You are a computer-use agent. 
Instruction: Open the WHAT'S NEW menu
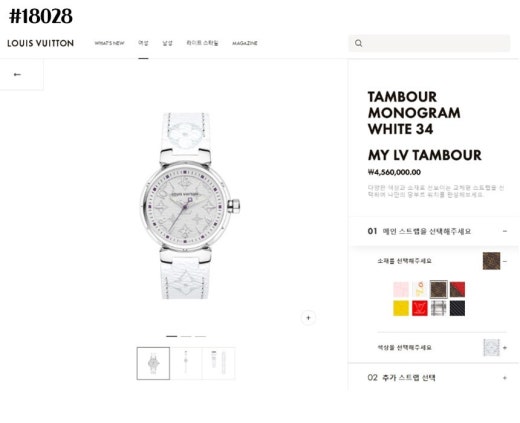tap(109, 43)
